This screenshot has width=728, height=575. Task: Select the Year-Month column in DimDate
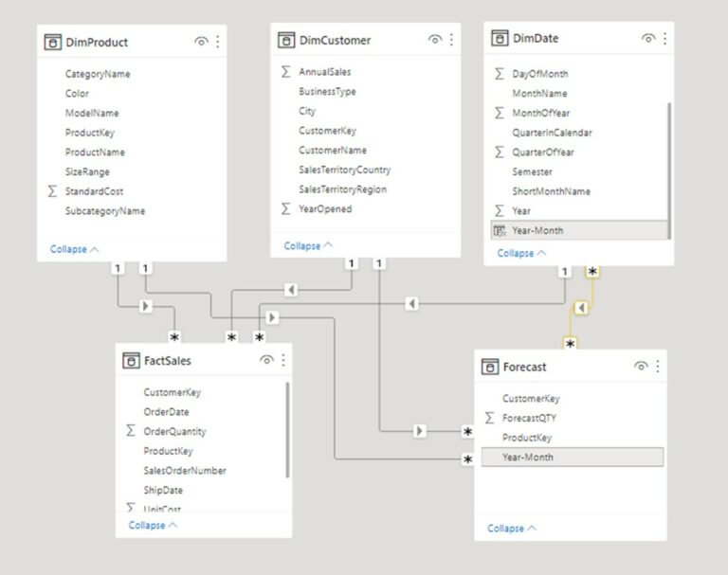click(537, 230)
